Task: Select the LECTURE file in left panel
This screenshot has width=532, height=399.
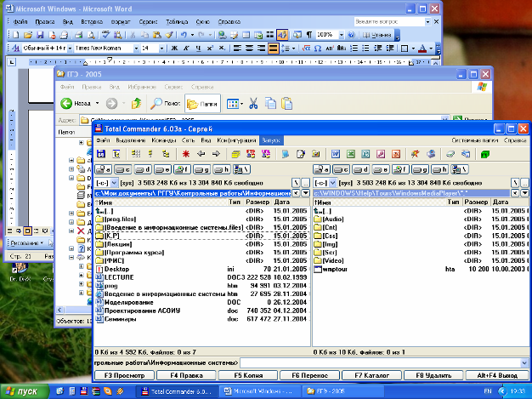Action: 118,277
